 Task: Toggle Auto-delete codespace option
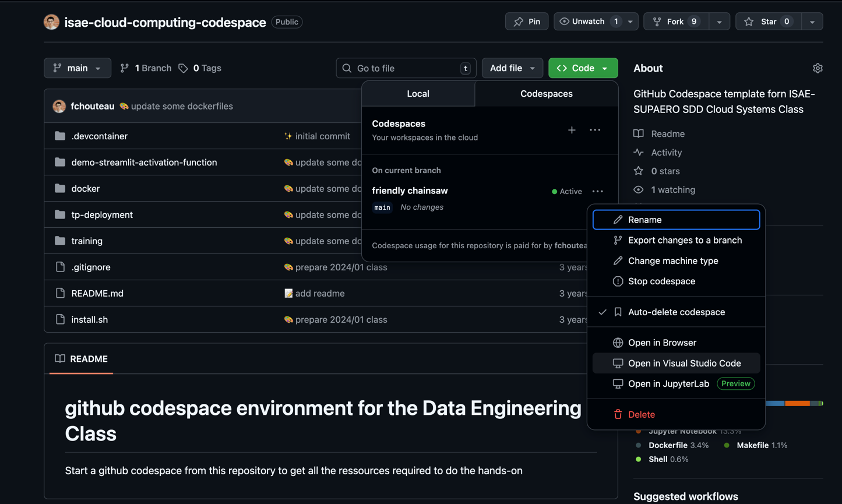pyautogui.click(x=676, y=312)
